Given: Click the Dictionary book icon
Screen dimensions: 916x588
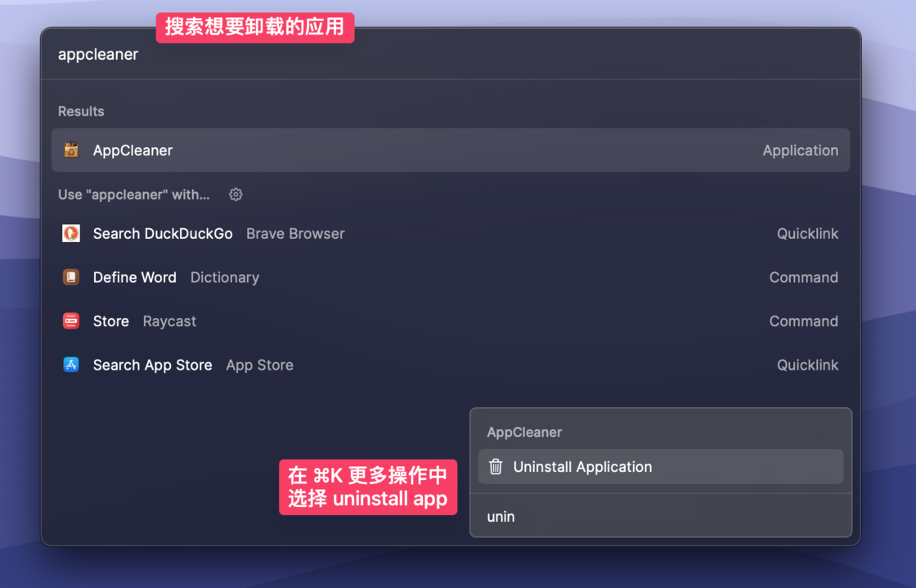Looking at the screenshot, I should point(71,277).
